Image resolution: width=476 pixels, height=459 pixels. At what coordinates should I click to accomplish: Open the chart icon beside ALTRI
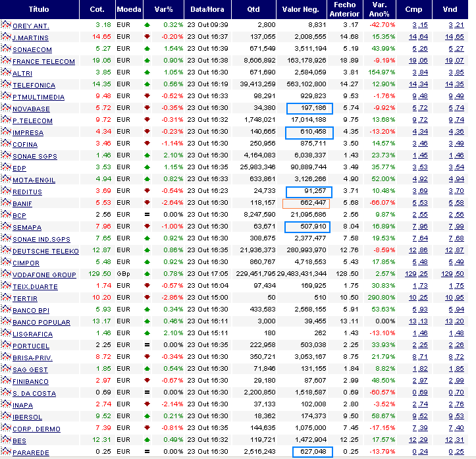click(6, 72)
